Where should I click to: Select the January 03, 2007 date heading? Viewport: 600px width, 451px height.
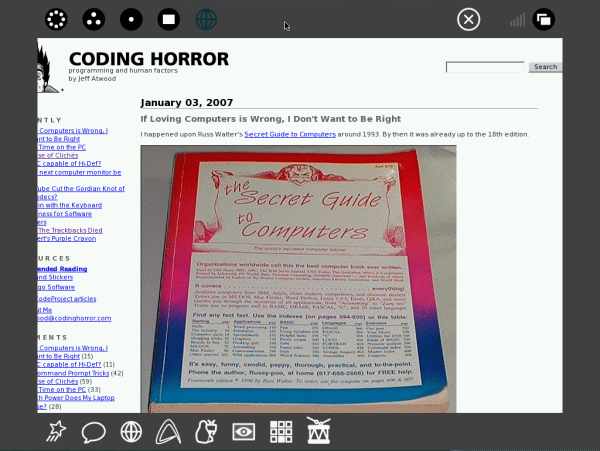(187, 103)
